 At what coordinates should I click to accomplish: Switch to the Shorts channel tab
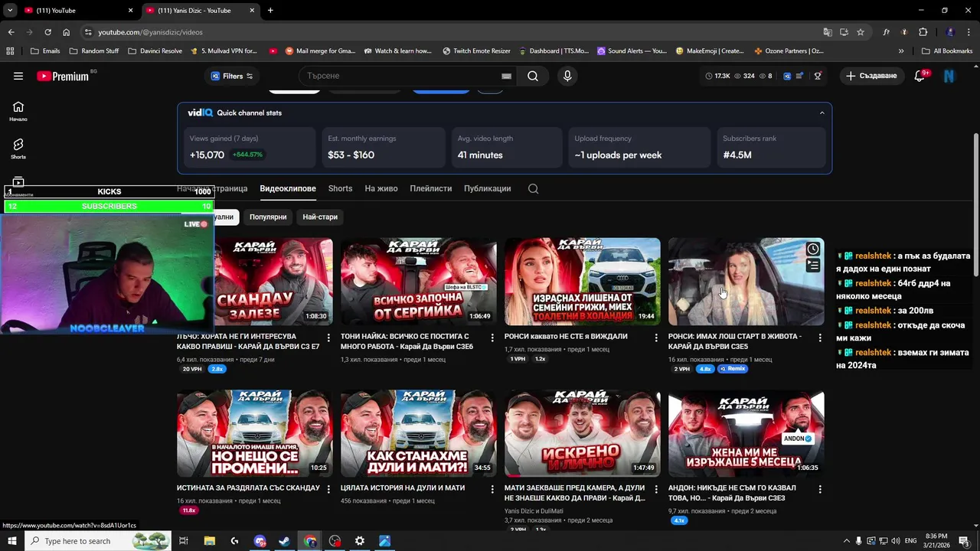[x=340, y=188]
